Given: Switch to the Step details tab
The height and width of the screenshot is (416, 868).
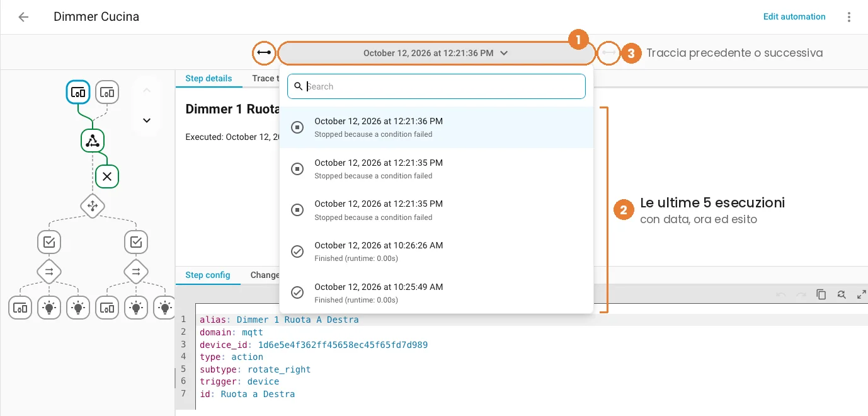Looking at the screenshot, I should (208, 79).
